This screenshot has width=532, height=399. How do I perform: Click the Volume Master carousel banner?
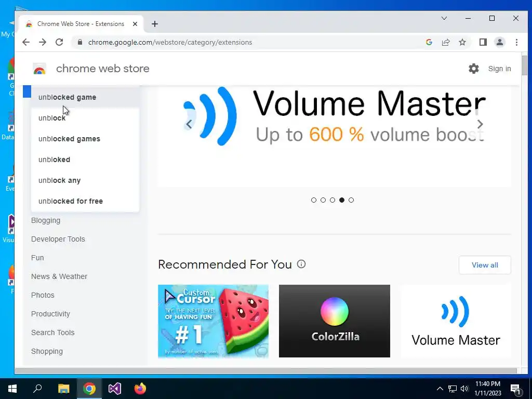click(334, 136)
